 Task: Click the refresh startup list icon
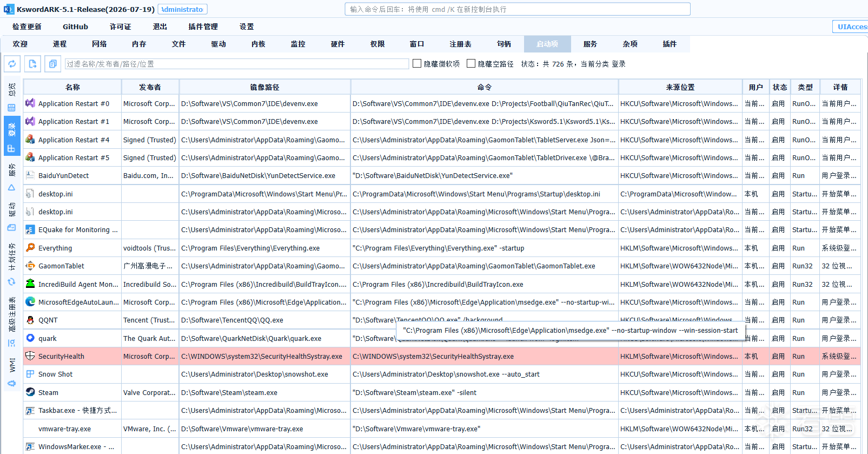(12, 64)
